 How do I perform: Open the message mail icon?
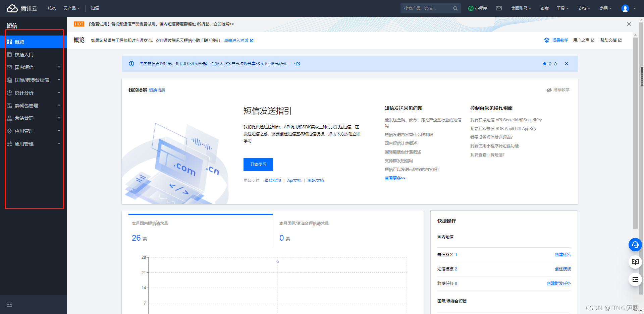[499, 8]
